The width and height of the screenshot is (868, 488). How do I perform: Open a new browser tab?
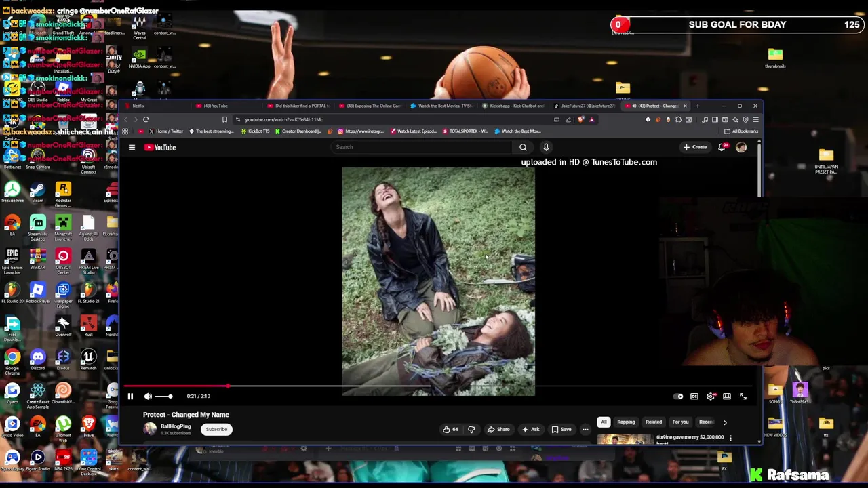(697, 106)
